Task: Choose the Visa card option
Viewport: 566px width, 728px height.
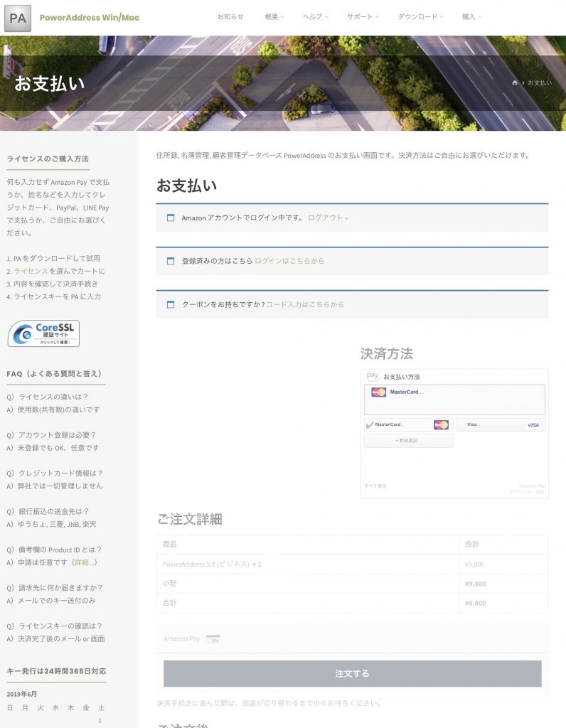Action: coord(501,425)
